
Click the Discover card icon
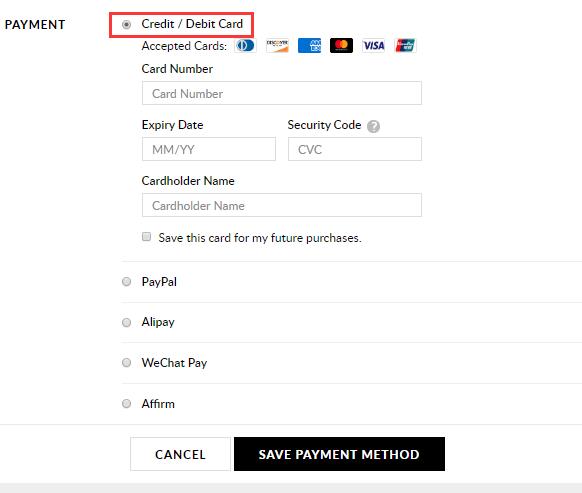point(277,46)
